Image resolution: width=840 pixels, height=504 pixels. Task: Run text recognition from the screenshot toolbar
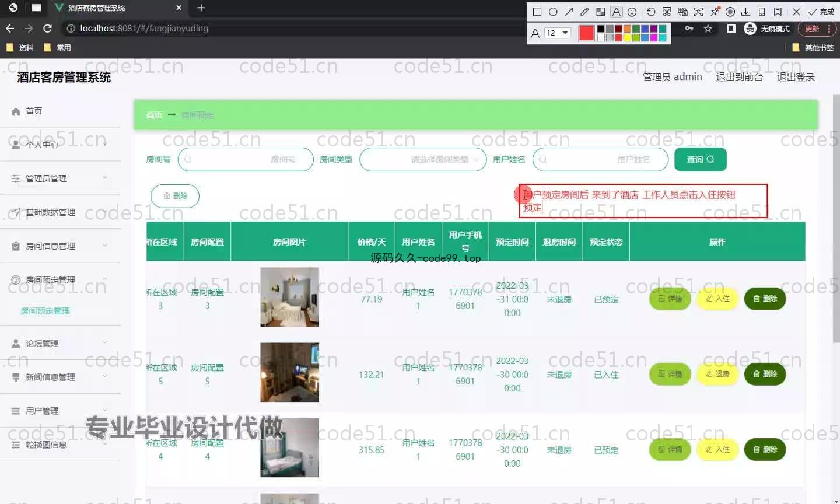point(698,12)
